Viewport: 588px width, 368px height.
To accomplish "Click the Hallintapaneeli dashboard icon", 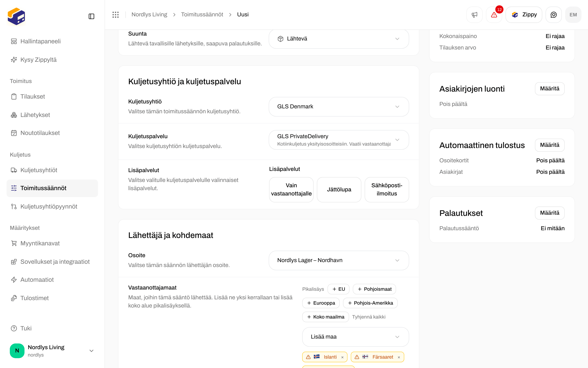I will [14, 41].
